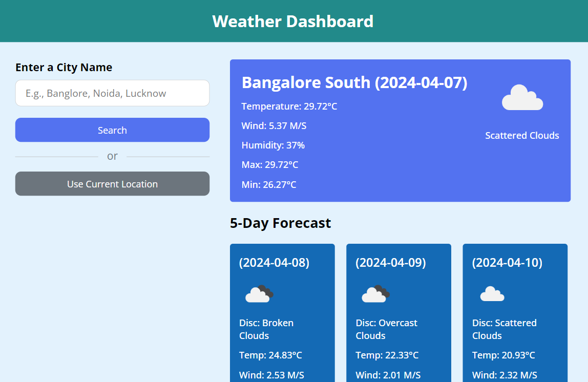Open the (2024-04-08) forecast card date
588x382 pixels.
pos(274,262)
